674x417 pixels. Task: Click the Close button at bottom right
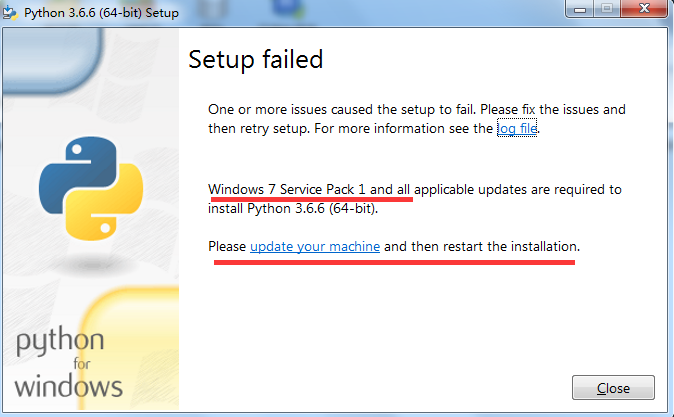point(613,388)
